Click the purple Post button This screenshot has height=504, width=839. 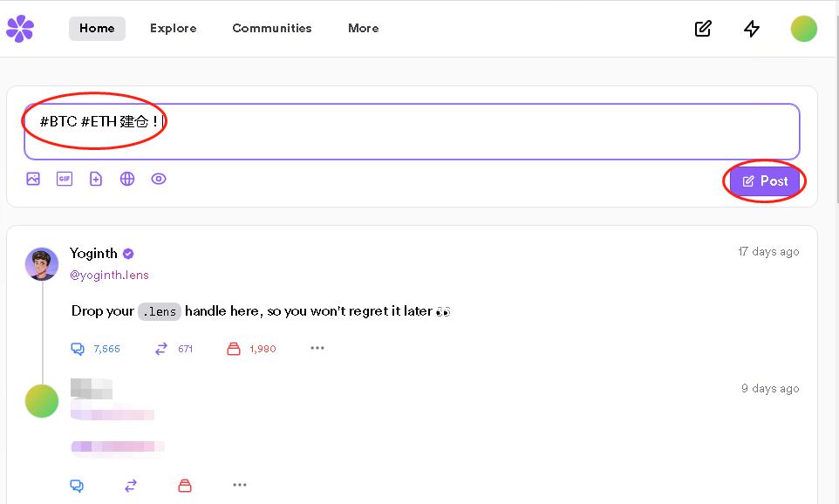click(765, 181)
